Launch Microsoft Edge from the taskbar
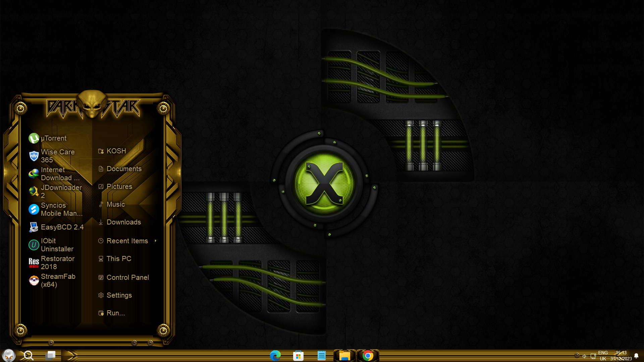Screen dimensions: 644x362 (275, 355)
